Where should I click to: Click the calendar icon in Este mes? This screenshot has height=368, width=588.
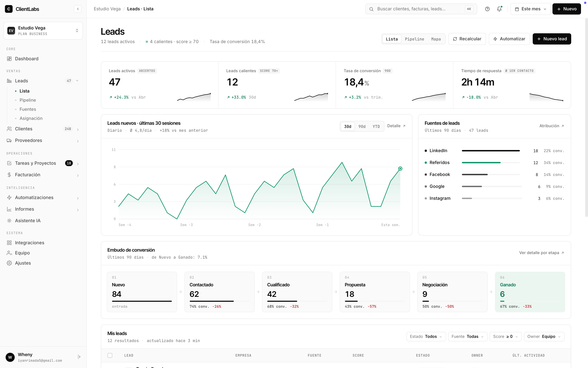[517, 9]
